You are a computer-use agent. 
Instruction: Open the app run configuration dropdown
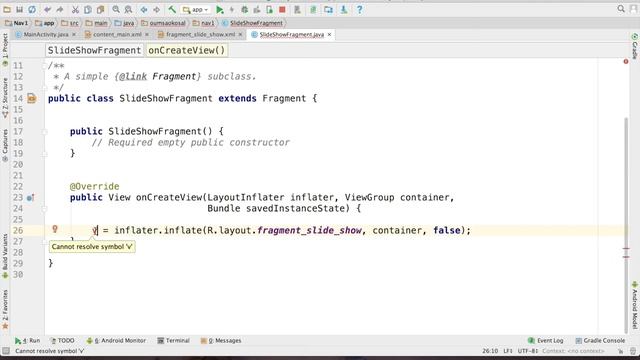(x=196, y=9)
